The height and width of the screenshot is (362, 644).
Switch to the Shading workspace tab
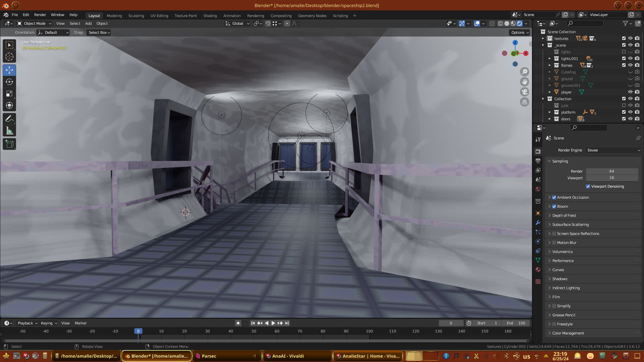coord(210,16)
